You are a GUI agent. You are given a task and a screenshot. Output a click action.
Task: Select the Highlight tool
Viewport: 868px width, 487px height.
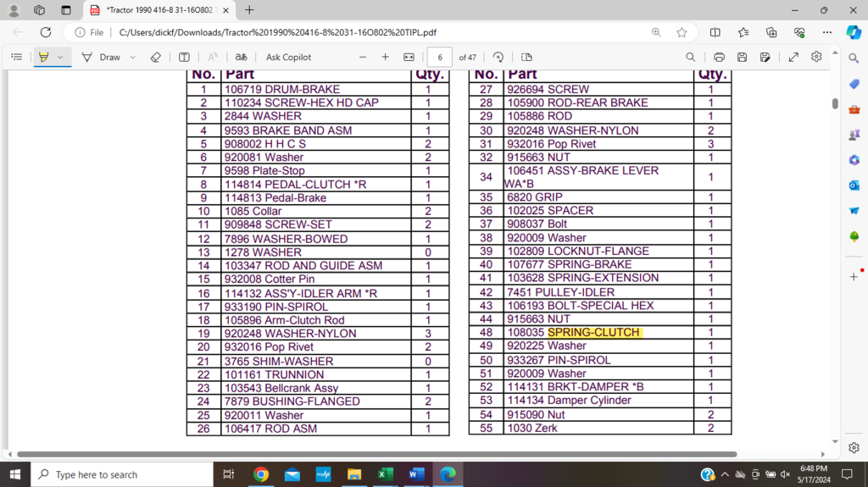[44, 57]
